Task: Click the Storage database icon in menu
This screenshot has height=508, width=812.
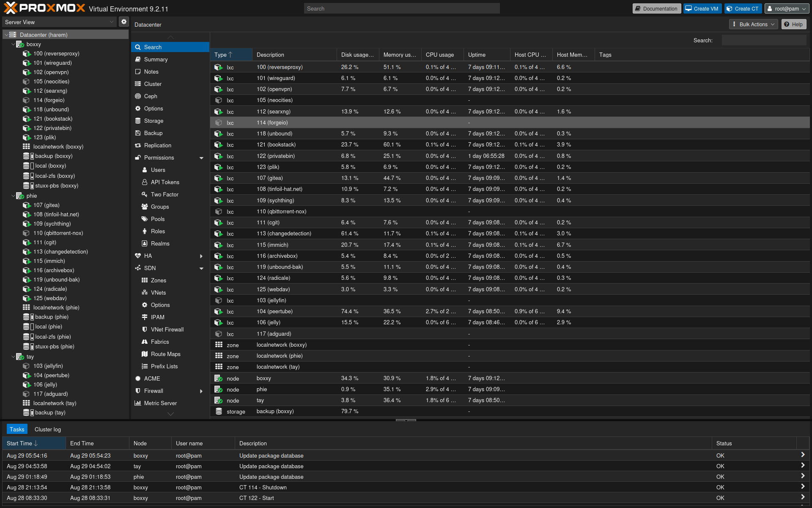Action: (x=138, y=121)
